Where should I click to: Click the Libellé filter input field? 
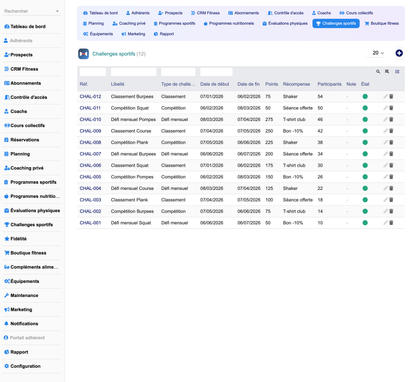coord(133,72)
